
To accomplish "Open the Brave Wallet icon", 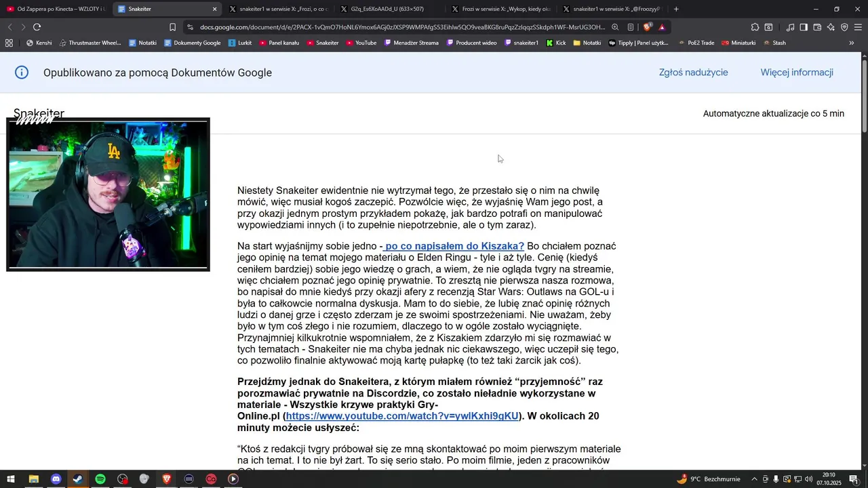I will 817,27.
